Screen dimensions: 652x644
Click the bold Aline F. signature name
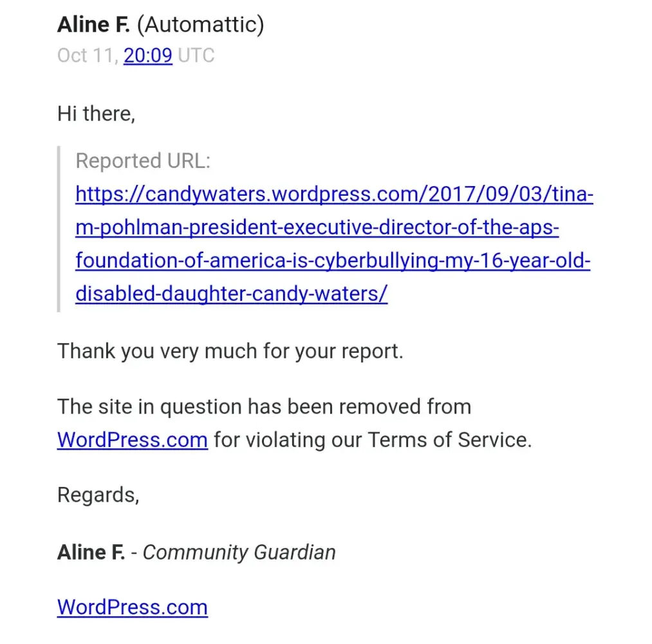point(91,552)
